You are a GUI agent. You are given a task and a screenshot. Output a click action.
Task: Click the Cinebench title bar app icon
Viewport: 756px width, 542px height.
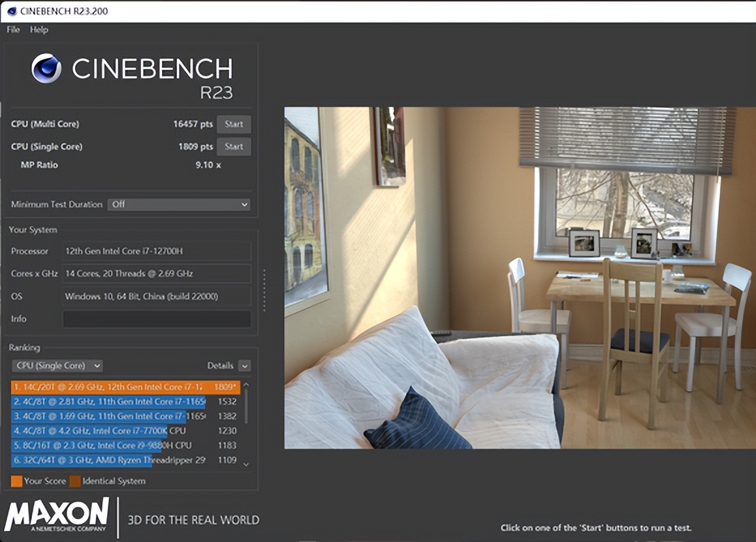click(12, 11)
